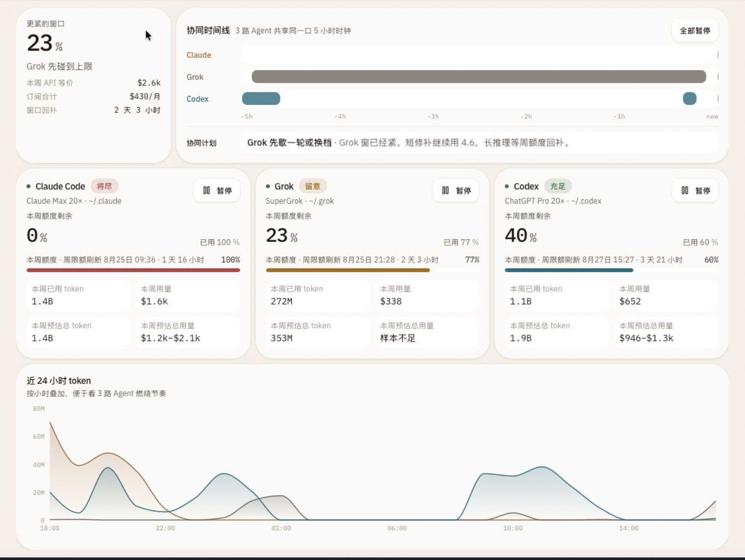
Task: Click Grok amber quota progress bar
Action: tap(348, 270)
